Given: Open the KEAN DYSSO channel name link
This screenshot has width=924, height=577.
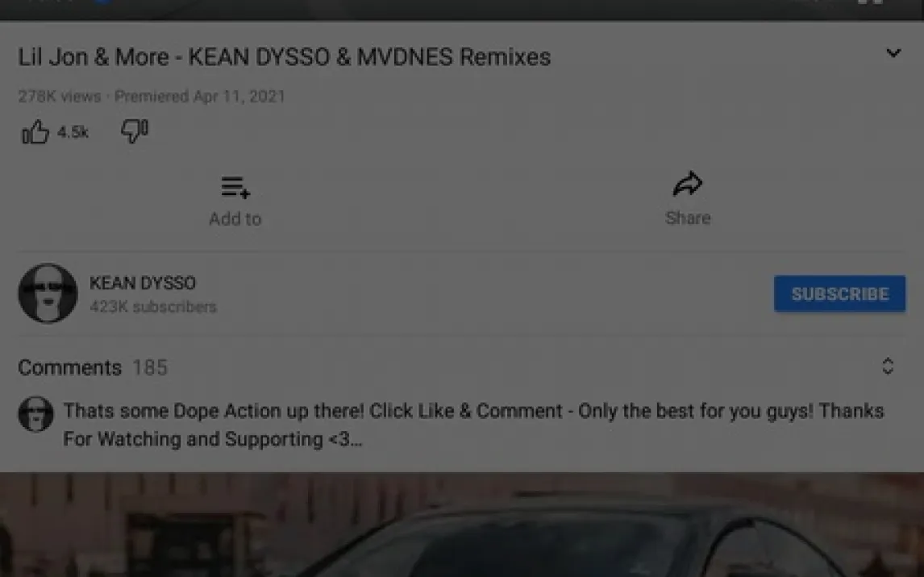Looking at the screenshot, I should point(143,283).
